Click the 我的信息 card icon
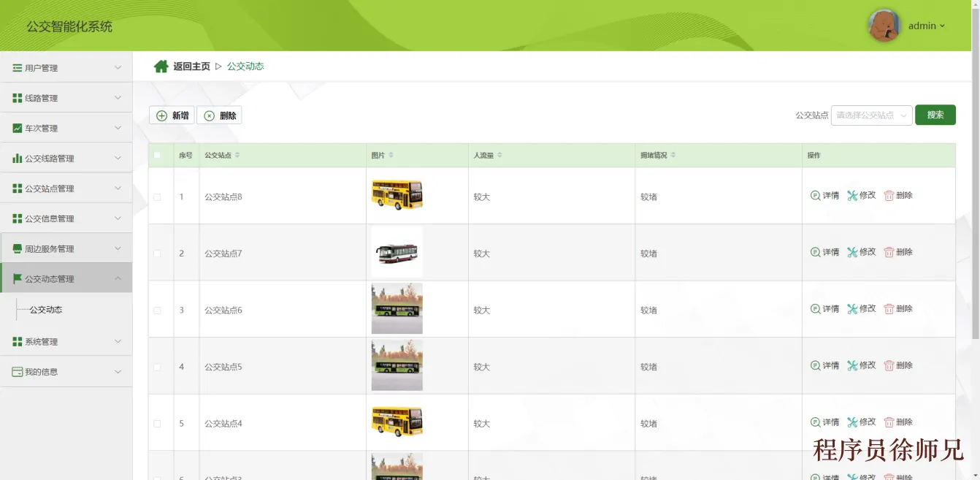Screen dimensions: 980x480 tap(18, 372)
